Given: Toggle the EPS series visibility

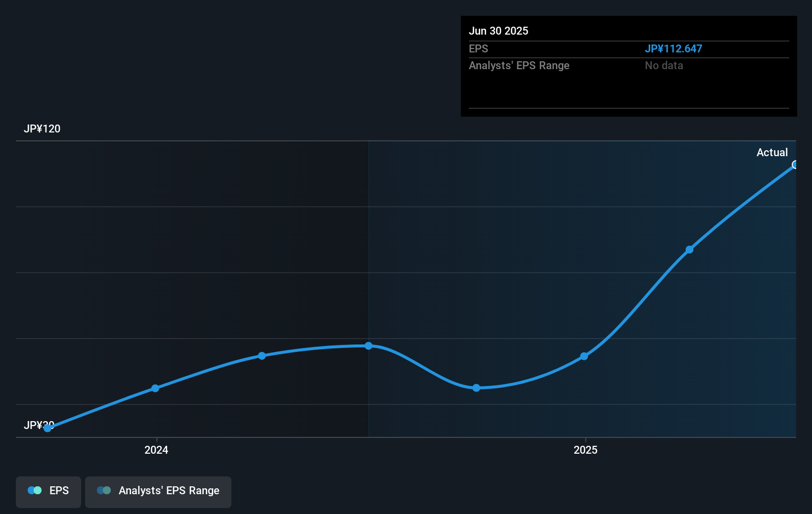Looking at the screenshot, I should point(48,492).
